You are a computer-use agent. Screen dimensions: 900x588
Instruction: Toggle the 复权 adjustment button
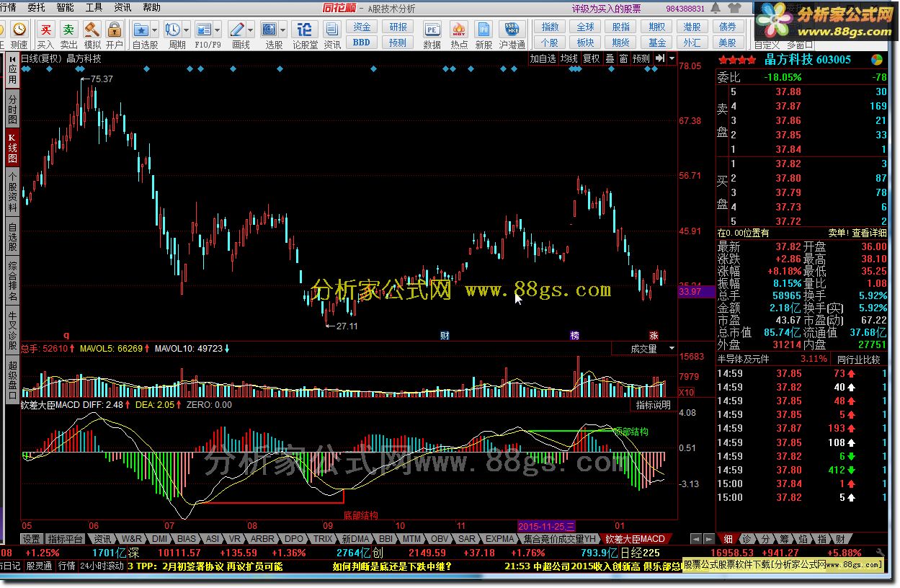point(591,58)
